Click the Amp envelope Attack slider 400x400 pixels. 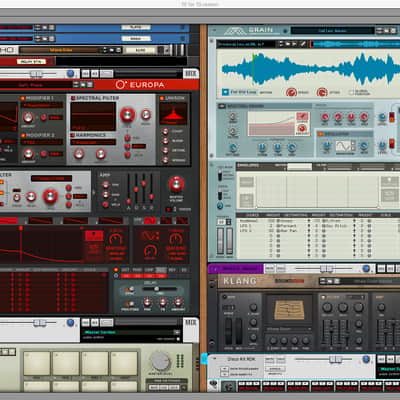point(128,190)
